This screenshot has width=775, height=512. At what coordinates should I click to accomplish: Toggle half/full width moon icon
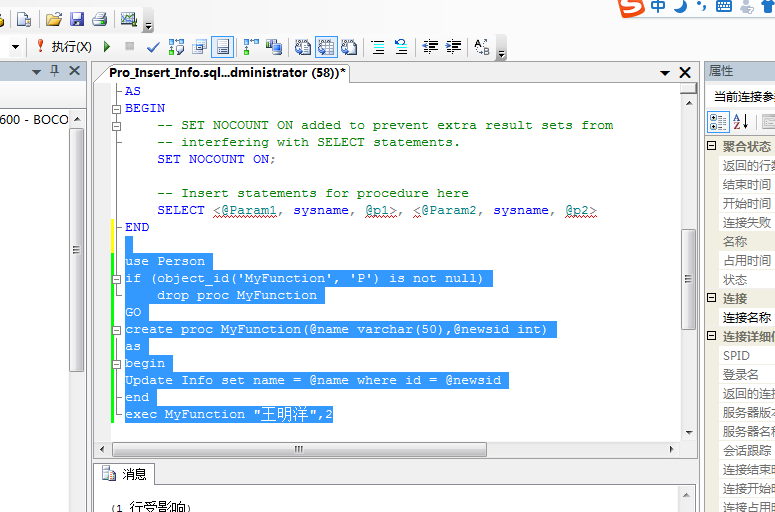681,6
